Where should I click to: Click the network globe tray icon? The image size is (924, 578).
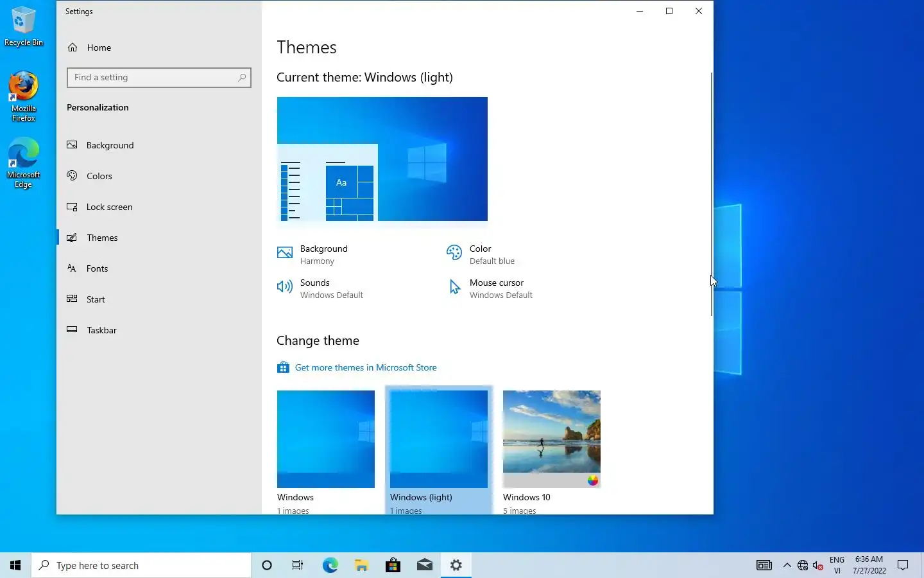pos(802,565)
